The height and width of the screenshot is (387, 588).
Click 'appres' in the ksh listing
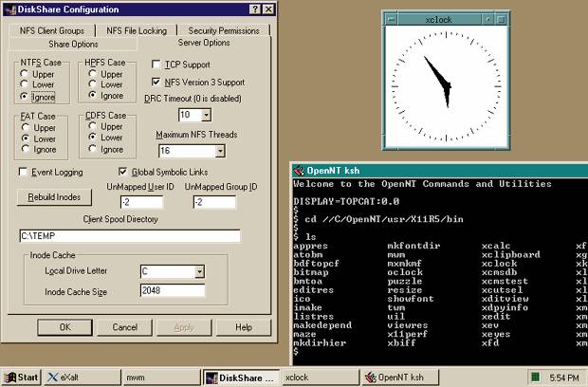coord(310,246)
